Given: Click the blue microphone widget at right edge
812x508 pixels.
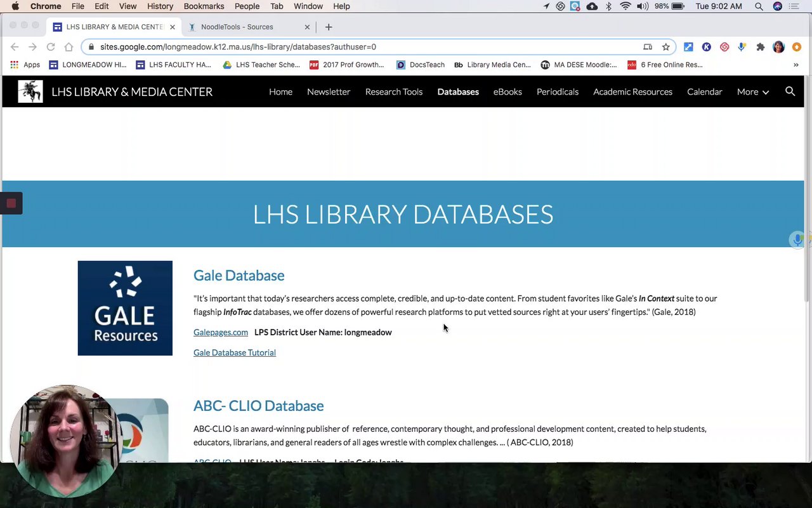Looking at the screenshot, I should [x=797, y=239].
